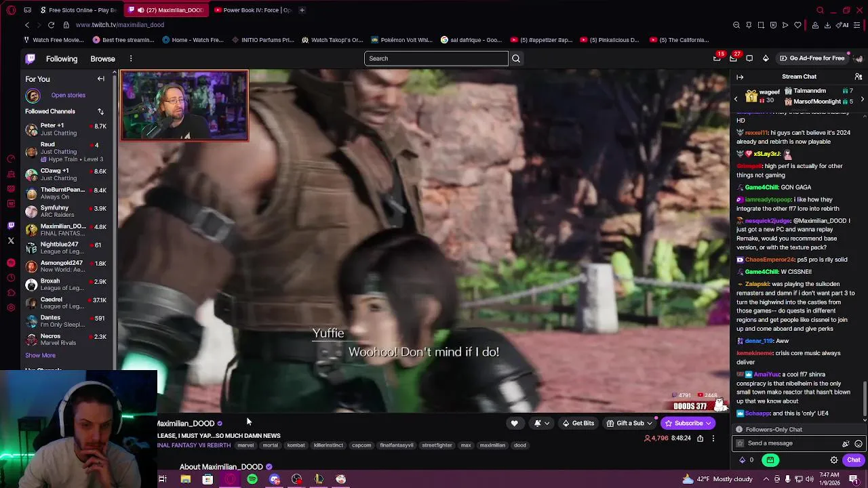The height and width of the screenshot is (488, 868).
Task: Click the chat scrollbar
Action: tap(865, 400)
